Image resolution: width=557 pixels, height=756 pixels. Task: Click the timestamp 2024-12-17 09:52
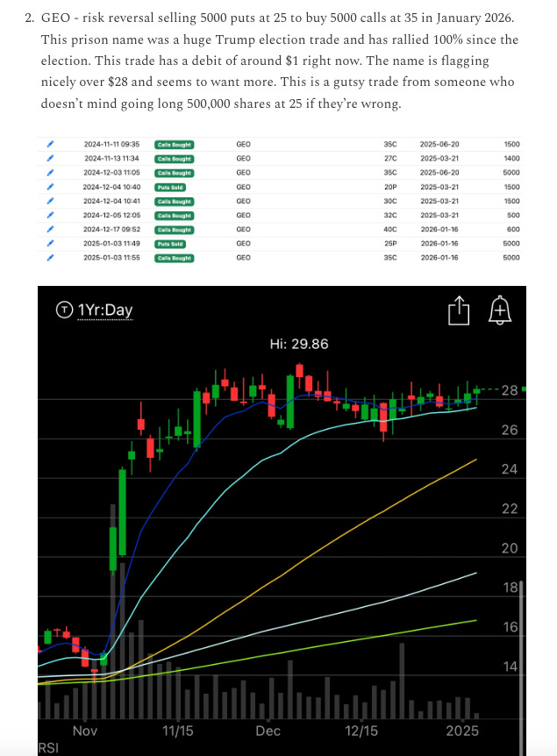point(111,229)
